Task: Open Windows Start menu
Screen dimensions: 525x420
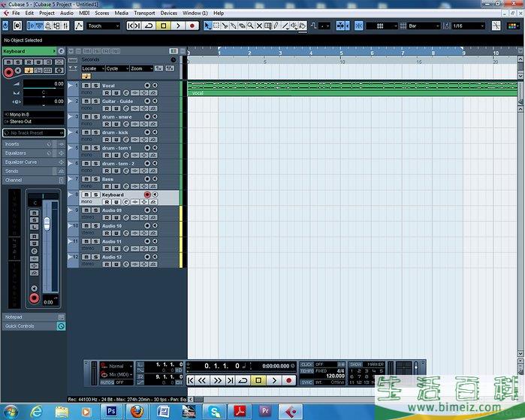Action: click(11, 411)
